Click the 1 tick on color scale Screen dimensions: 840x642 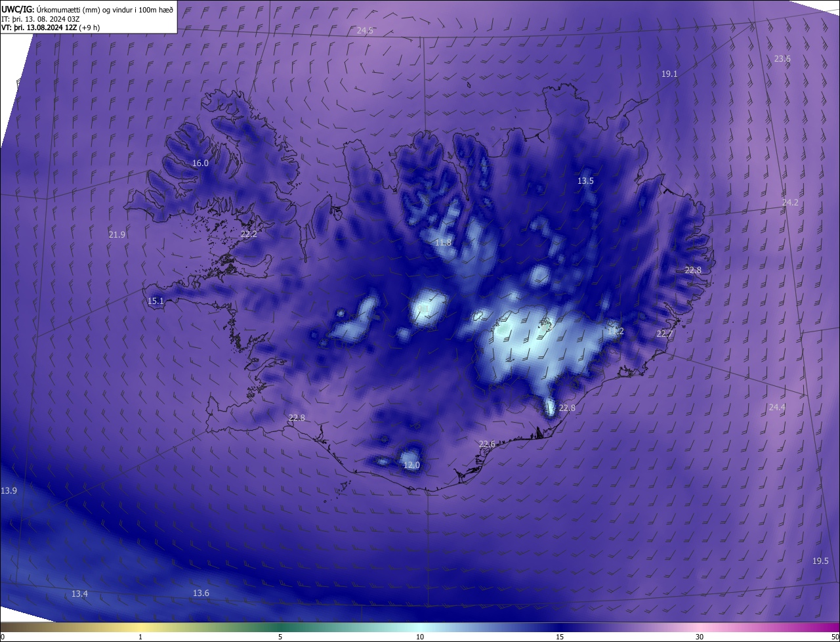[x=140, y=637]
